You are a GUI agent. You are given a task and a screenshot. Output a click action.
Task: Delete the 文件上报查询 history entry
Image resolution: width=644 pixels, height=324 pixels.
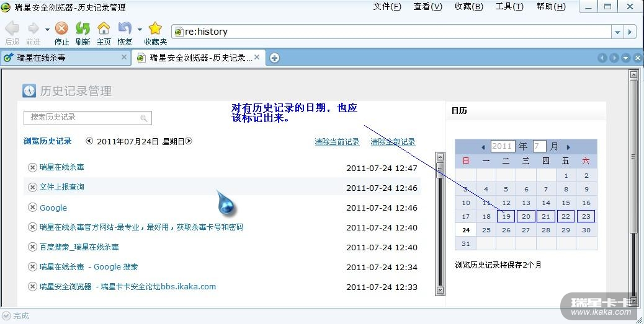pyautogui.click(x=32, y=187)
